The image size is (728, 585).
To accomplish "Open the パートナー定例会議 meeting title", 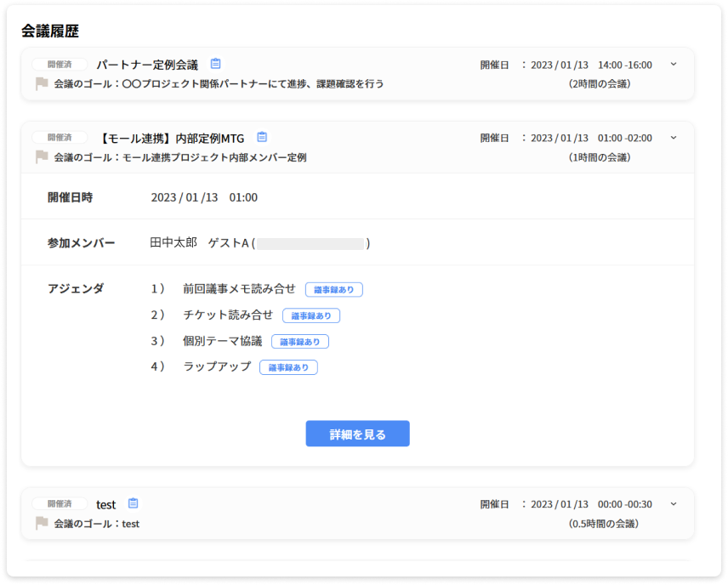I will tap(147, 65).
